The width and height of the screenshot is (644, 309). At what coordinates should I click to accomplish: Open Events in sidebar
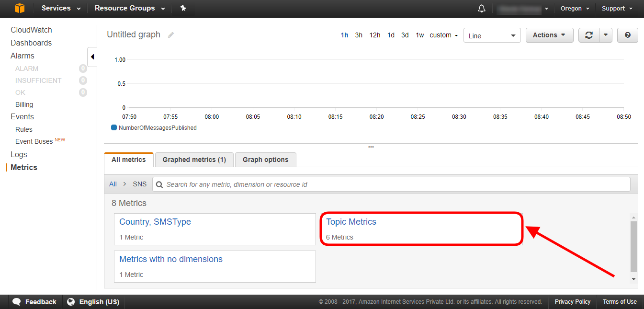click(22, 116)
